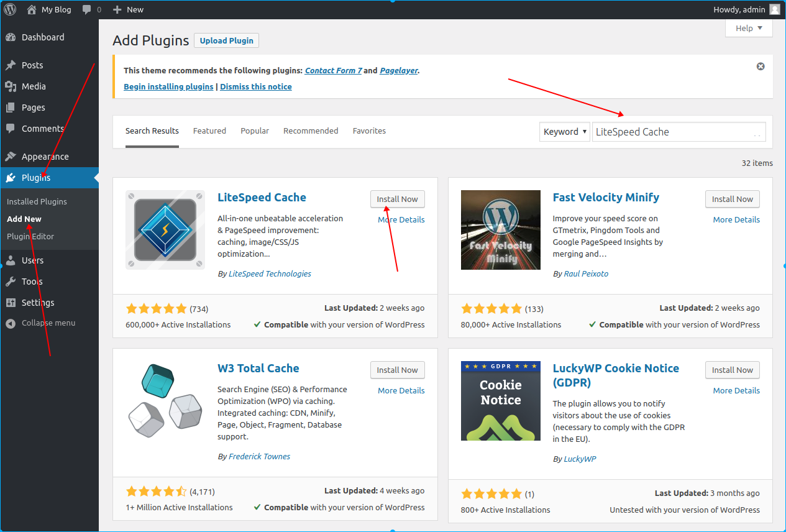786x532 pixels.
Task: Switch to the Recommended tab
Action: pyautogui.click(x=311, y=131)
